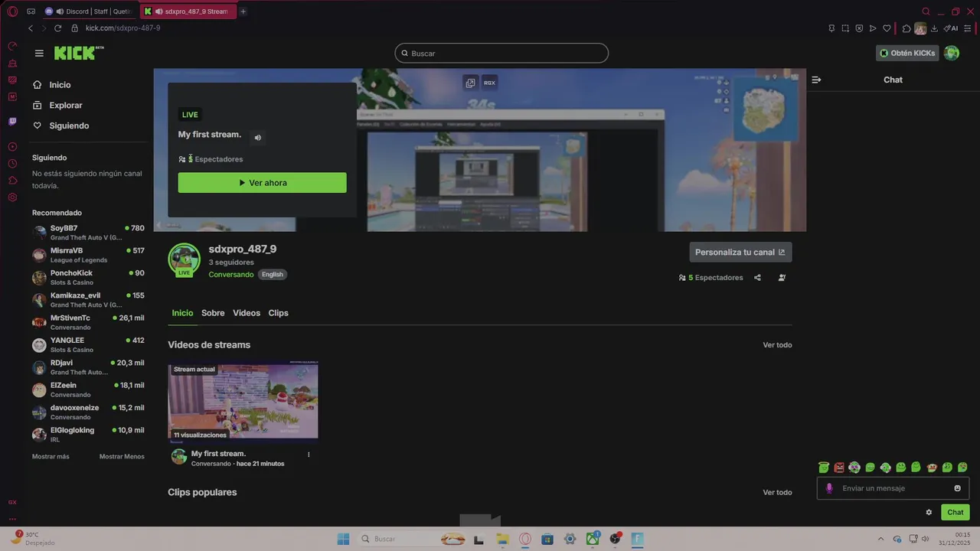Screen dimensions: 980x551
Task: Click the RGX icon on the video
Action: point(489,83)
